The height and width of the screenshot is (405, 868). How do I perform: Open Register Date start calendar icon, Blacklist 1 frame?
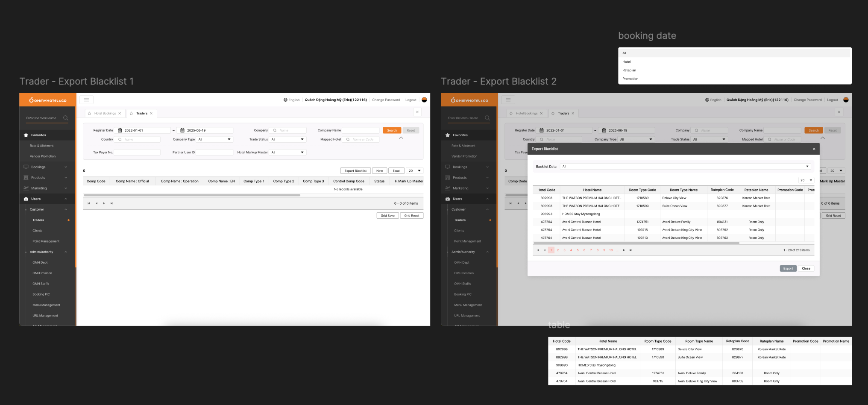[120, 130]
